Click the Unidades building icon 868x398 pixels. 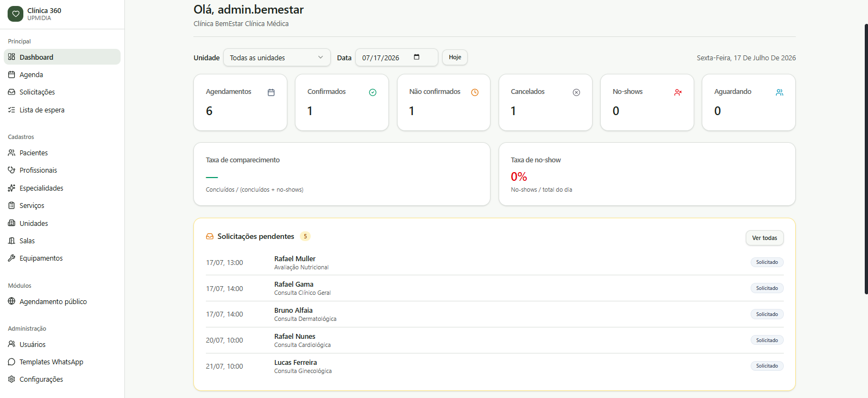[11, 223]
